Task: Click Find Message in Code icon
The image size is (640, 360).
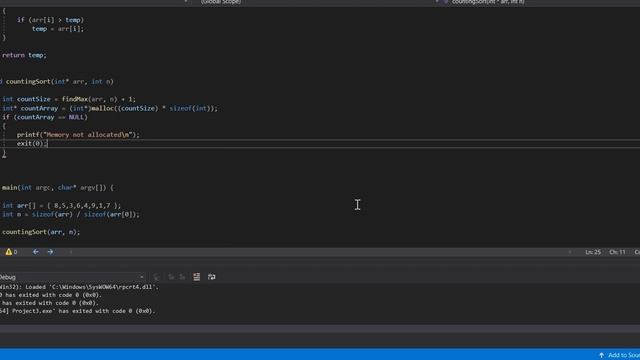Action: 157,277
